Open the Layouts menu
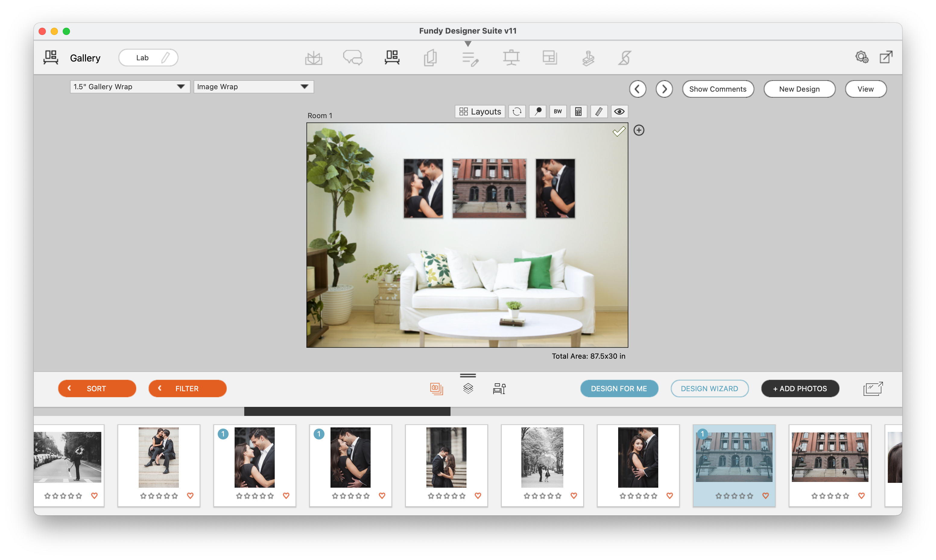The height and width of the screenshot is (560, 936). point(480,111)
